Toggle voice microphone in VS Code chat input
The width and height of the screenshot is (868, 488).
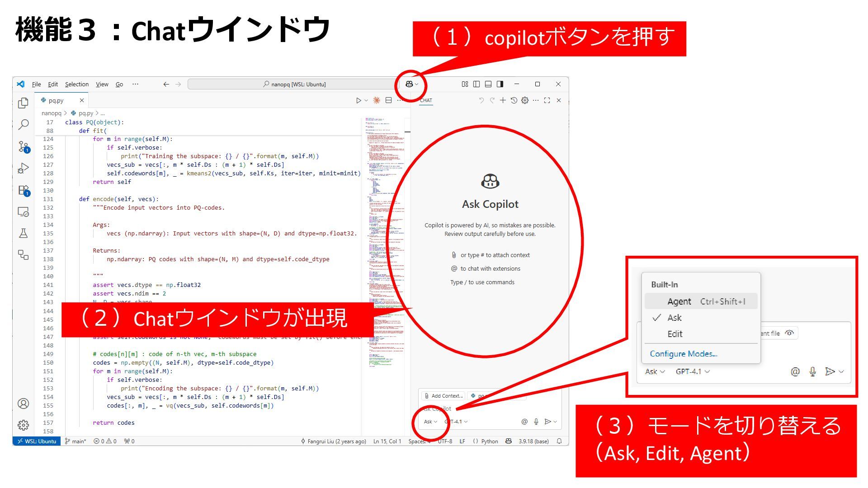click(536, 422)
